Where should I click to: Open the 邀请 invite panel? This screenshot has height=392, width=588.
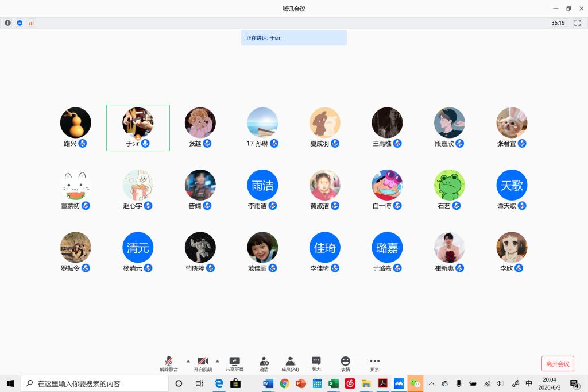tap(264, 363)
